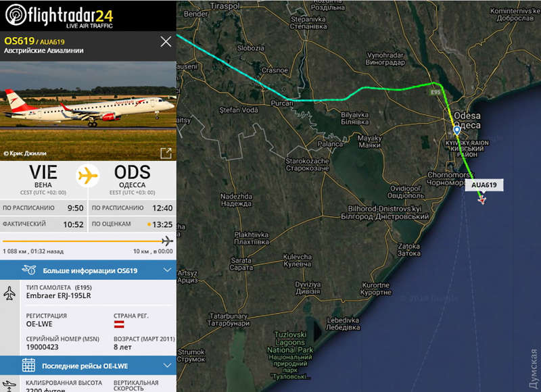Click the Austrian Airlines aircraft photo
541x392 pixels.
(x=88, y=110)
